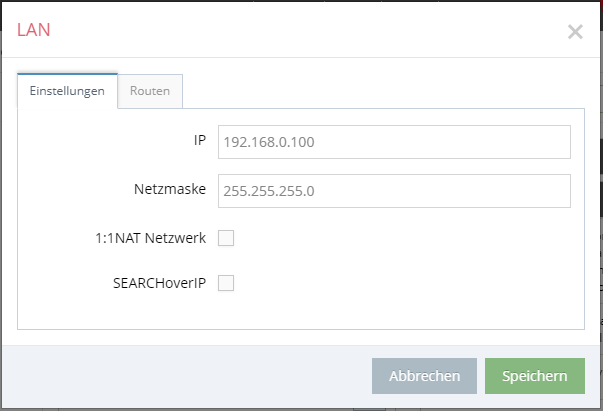This screenshot has width=603, height=411.
Task: Close the LAN dialog with the X icon
Action: coord(575,32)
